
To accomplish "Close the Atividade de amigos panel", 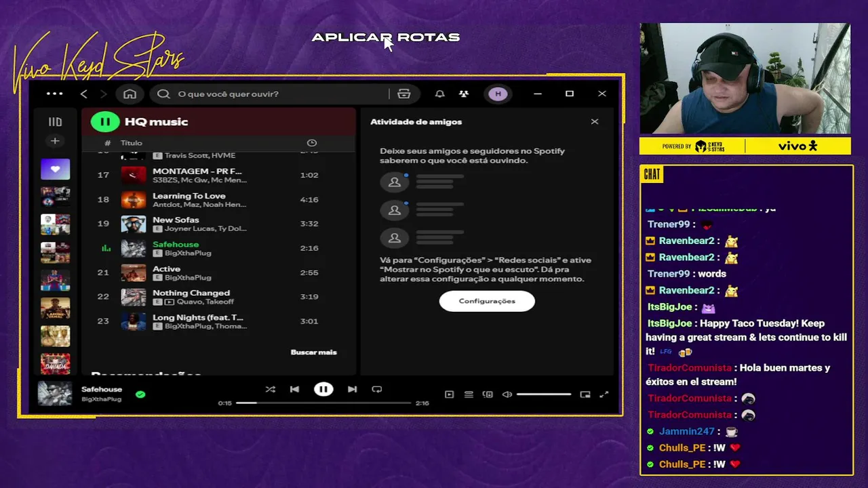I will (595, 121).
